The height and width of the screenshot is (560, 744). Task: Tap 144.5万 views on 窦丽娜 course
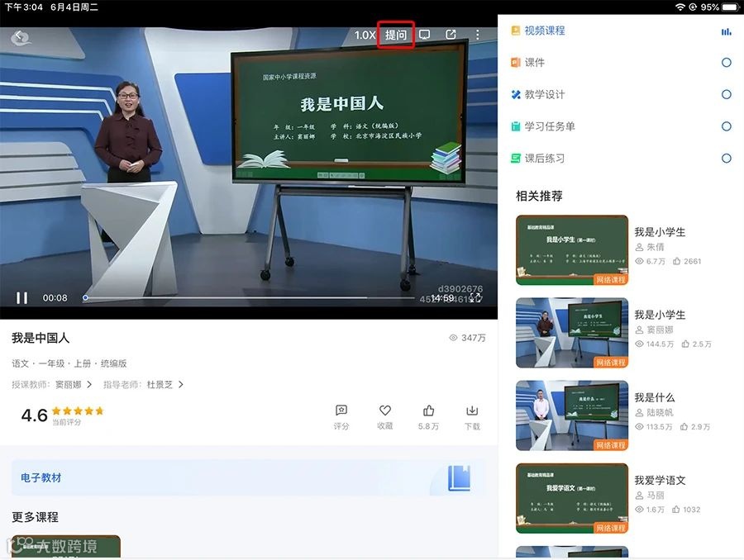pos(655,344)
